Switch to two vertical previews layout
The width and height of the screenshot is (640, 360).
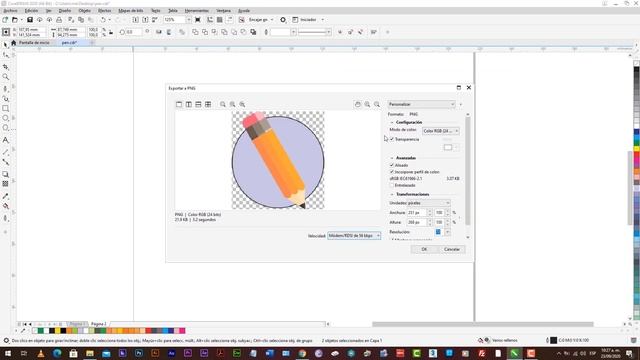(x=189, y=104)
